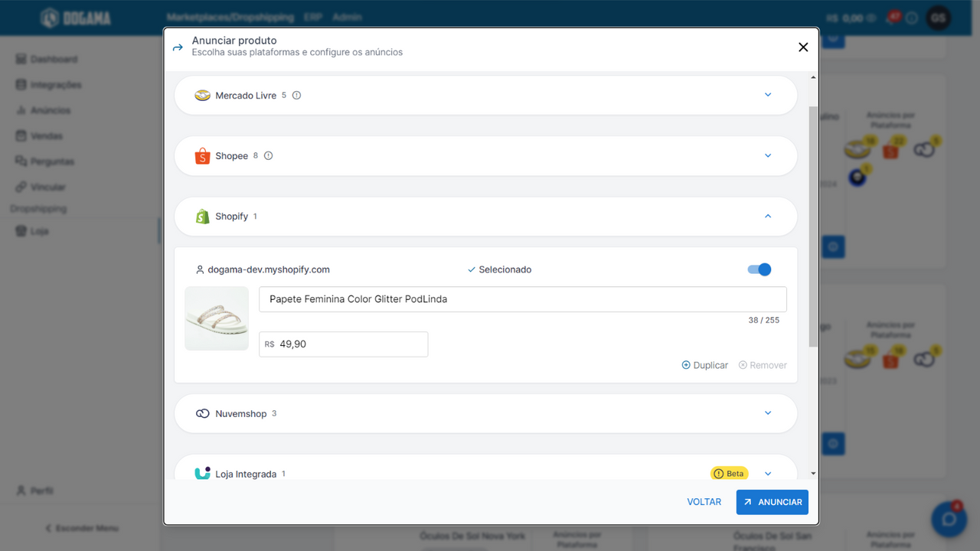Expand the Shopee section chevron
Image resolution: width=980 pixels, height=551 pixels.
768,155
